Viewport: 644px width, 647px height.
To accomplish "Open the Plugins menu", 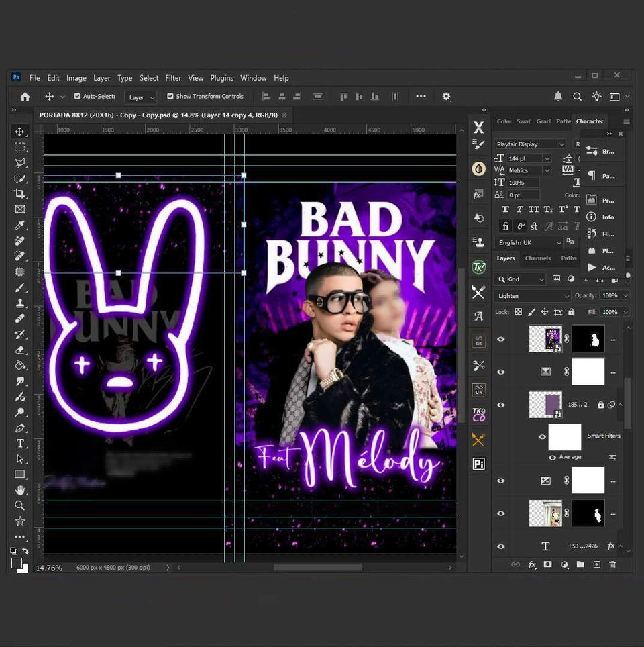I will pos(222,78).
